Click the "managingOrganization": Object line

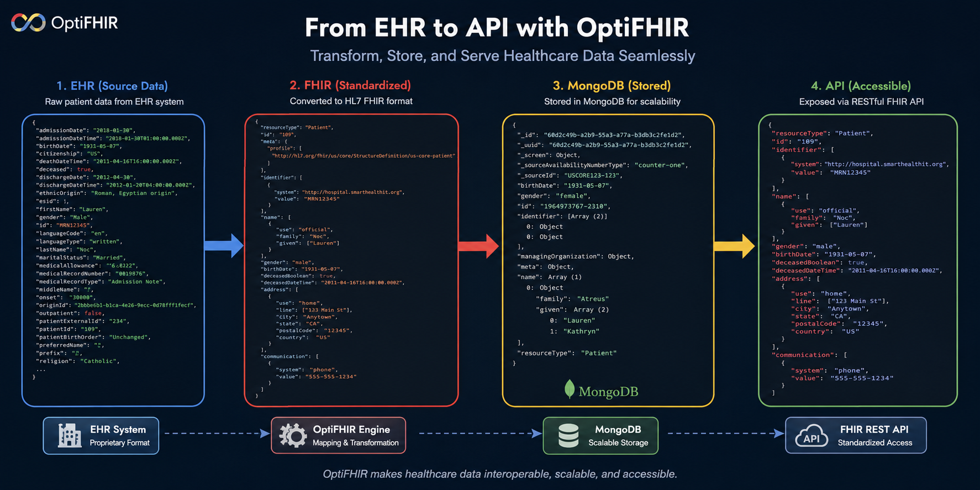pyautogui.click(x=576, y=257)
